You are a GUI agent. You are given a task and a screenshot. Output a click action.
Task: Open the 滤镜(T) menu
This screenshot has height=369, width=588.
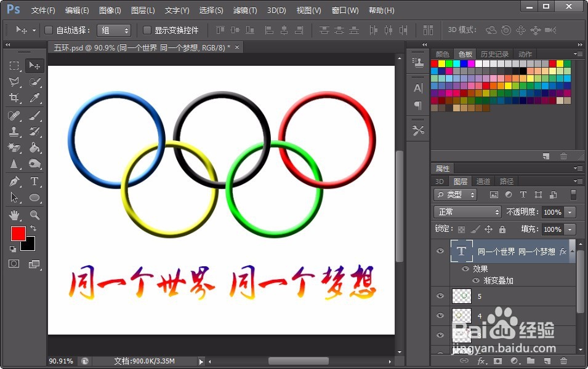[245, 10]
